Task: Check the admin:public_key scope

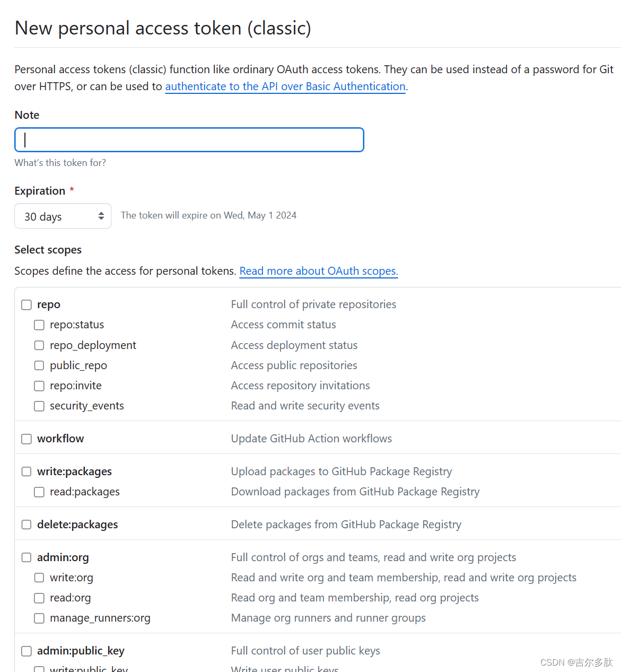Action: [27, 651]
